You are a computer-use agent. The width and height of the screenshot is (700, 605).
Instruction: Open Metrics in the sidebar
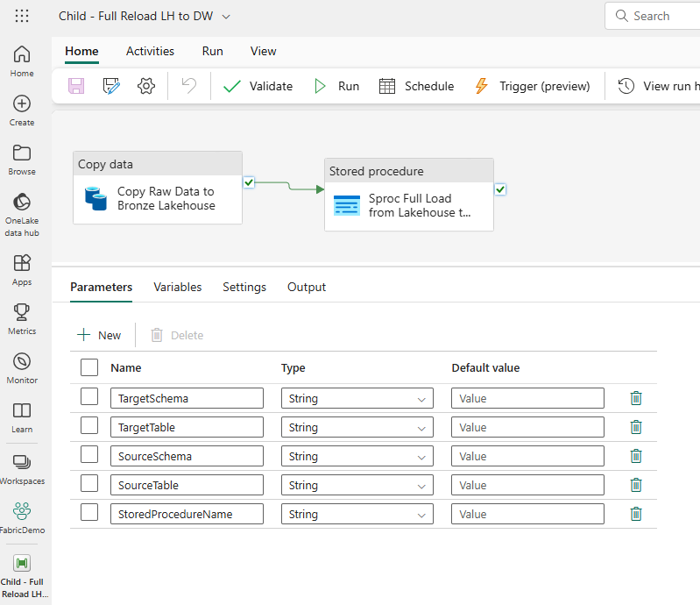pos(21,319)
